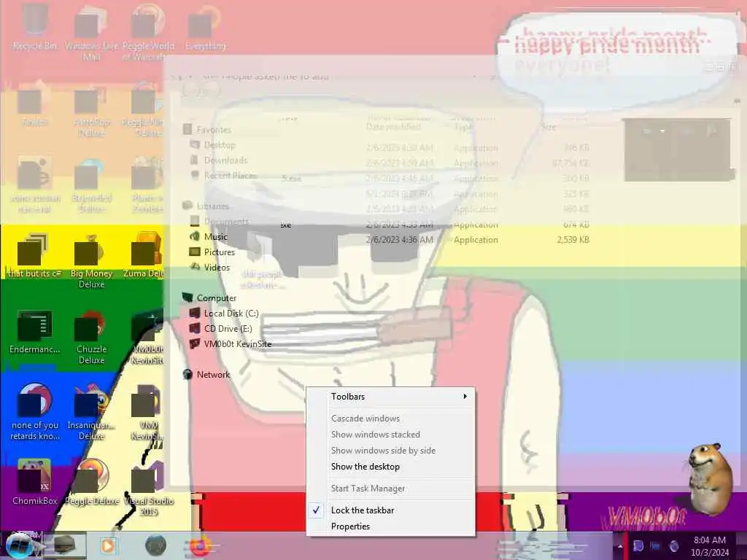747x560 pixels.
Task: Select the ChomikBox desktop icon
Action: (34, 482)
